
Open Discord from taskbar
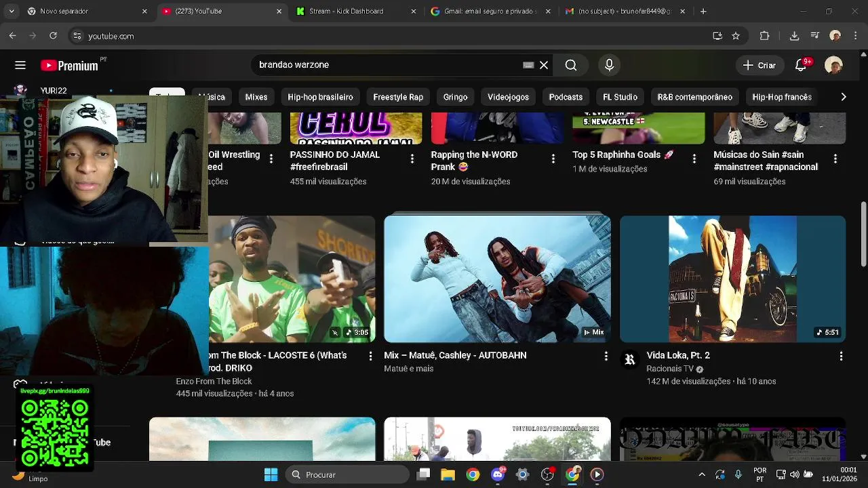pos(498,474)
